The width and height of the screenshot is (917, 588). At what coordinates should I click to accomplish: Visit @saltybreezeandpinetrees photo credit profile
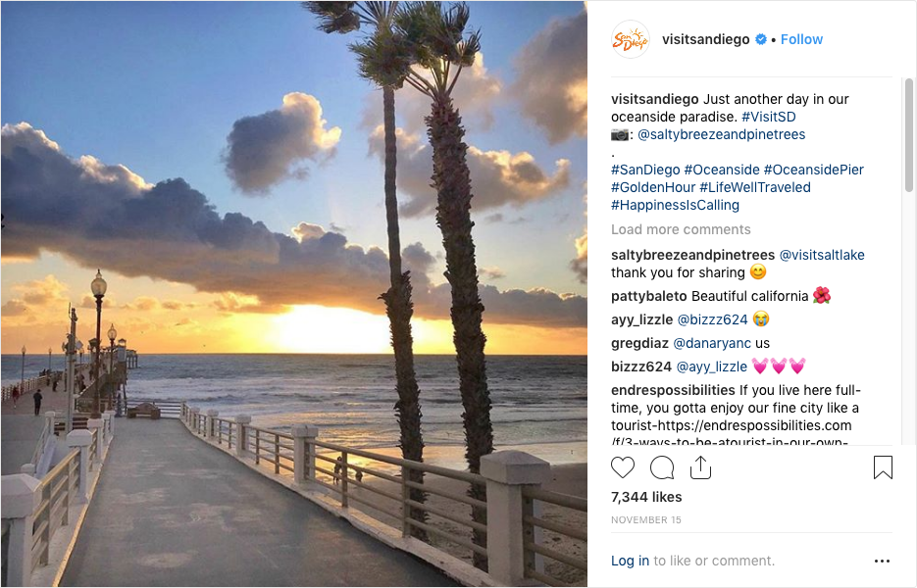click(721, 134)
